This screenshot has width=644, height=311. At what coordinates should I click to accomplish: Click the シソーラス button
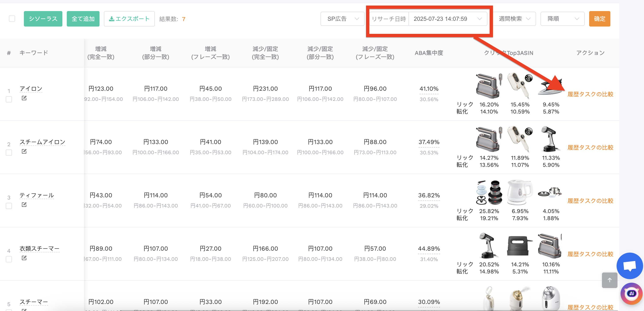[x=43, y=19]
